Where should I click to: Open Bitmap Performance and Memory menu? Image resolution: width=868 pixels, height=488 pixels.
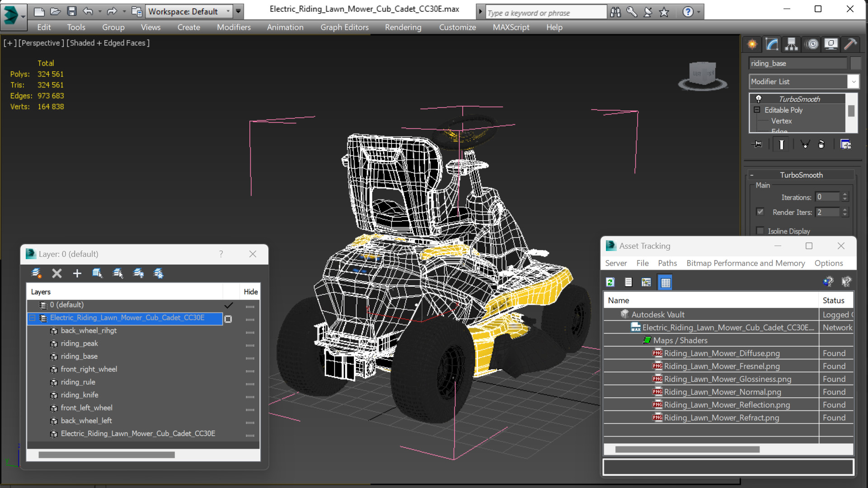tap(746, 263)
